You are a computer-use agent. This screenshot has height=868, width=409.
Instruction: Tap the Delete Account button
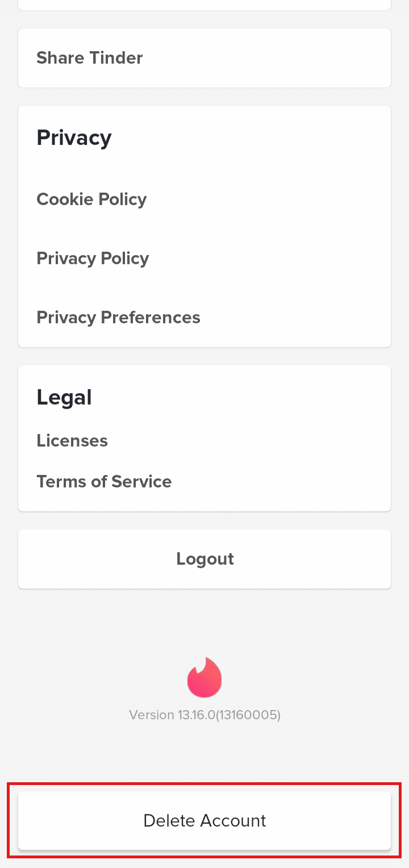pos(204,821)
